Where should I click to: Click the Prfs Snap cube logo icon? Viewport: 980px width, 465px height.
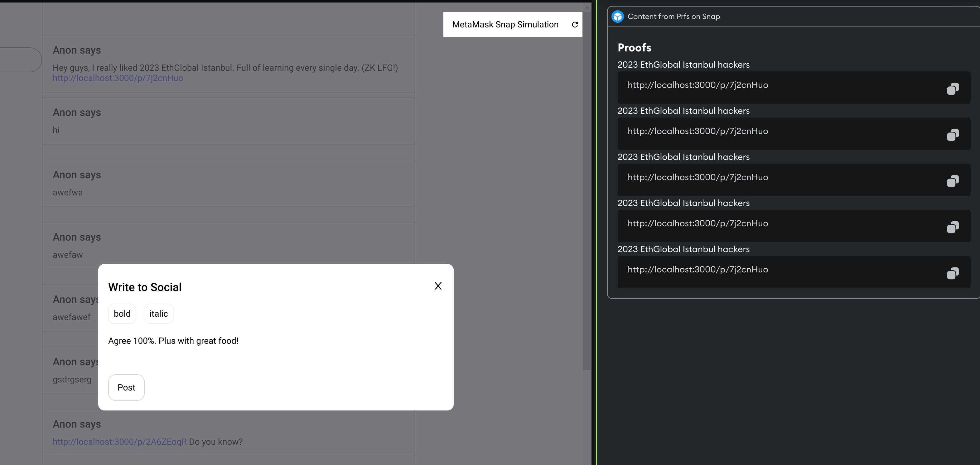(x=617, y=16)
